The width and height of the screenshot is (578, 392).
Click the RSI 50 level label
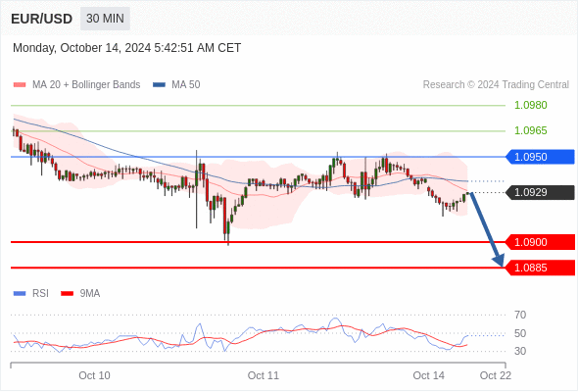pyautogui.click(x=520, y=333)
